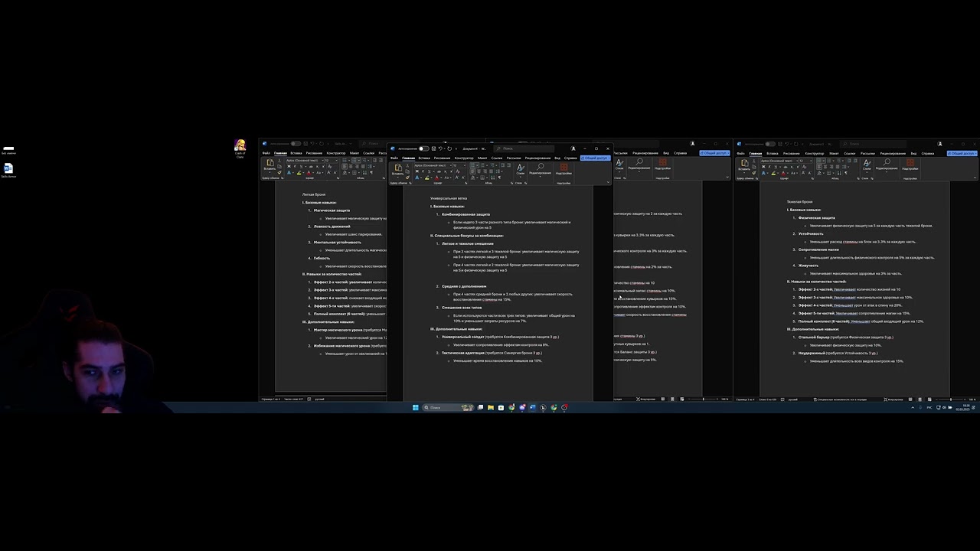Open font settings dialog launcher, front window
This screenshot has width=980, height=551.
click(465, 183)
